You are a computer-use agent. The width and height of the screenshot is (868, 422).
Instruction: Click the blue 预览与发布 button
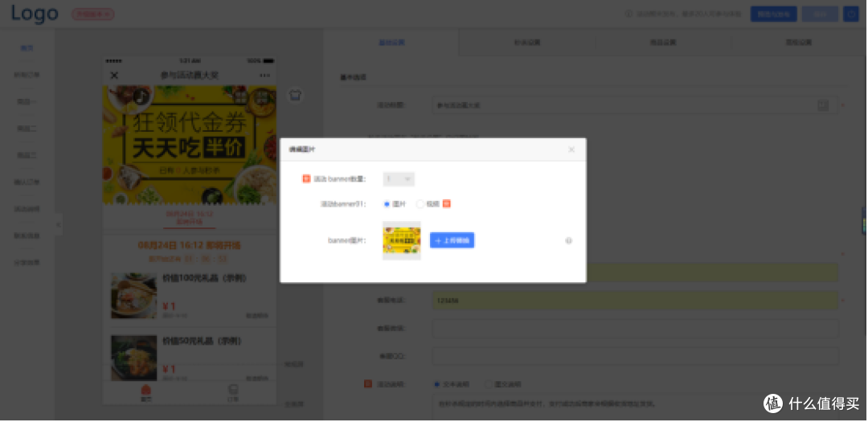[773, 14]
